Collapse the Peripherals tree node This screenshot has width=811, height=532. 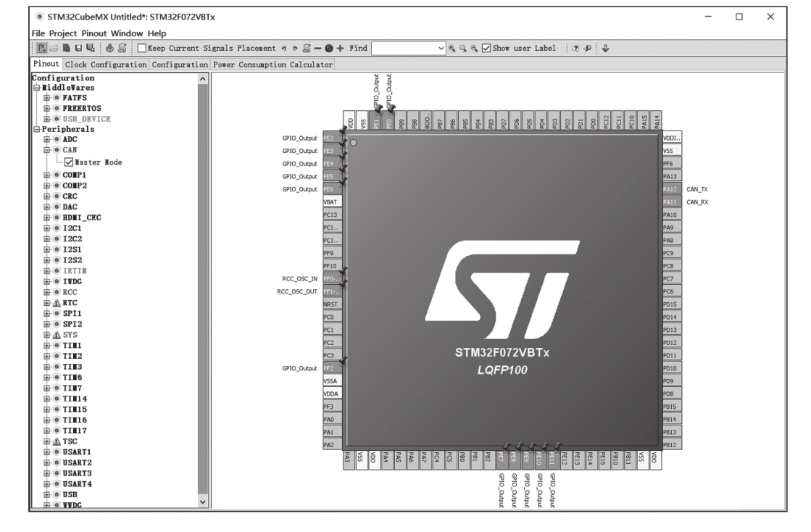tap(37, 129)
